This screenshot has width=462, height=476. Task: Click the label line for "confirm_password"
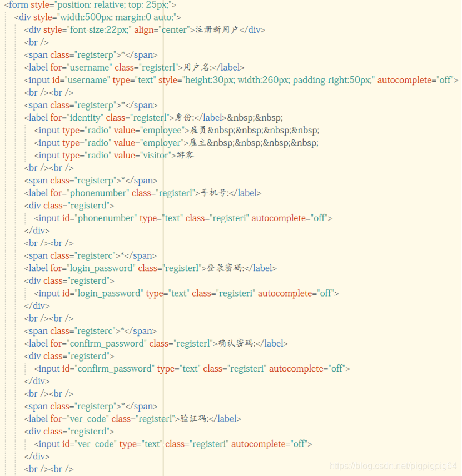pyautogui.click(x=156, y=344)
